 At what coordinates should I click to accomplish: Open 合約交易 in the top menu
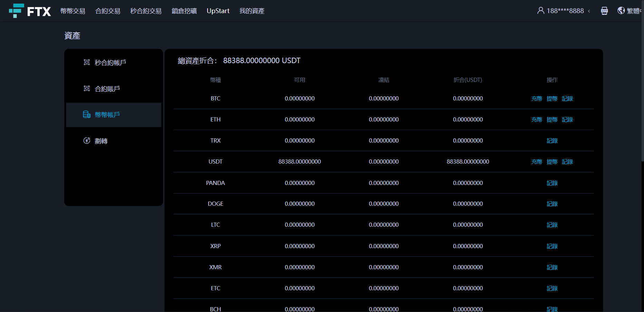(x=108, y=11)
